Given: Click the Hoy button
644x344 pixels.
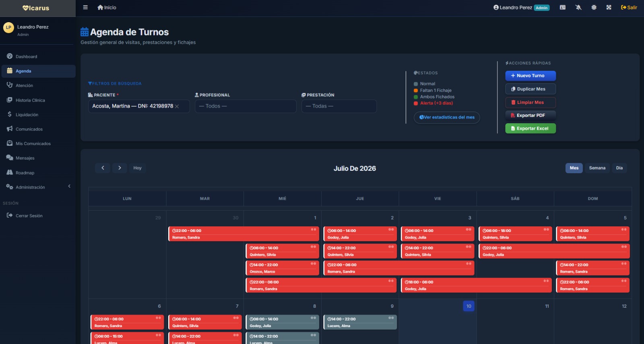Looking at the screenshot, I should pos(138,168).
